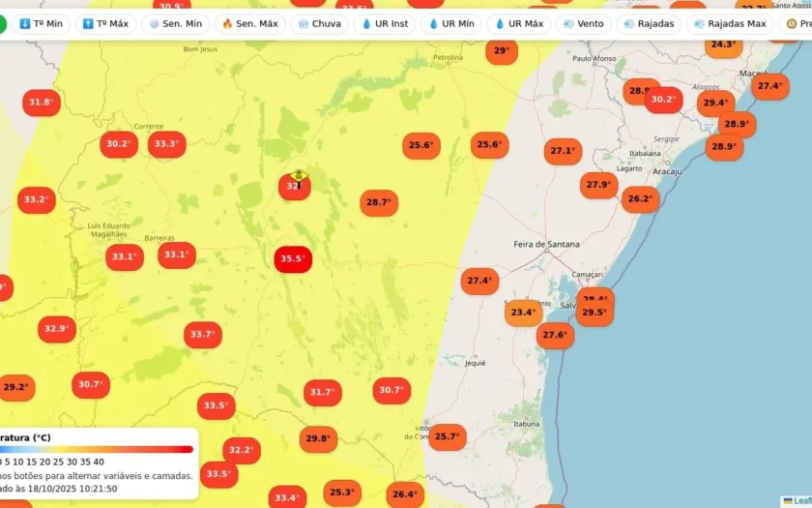Select the Tº Máx variable button
The image size is (812, 508).
pos(105,24)
